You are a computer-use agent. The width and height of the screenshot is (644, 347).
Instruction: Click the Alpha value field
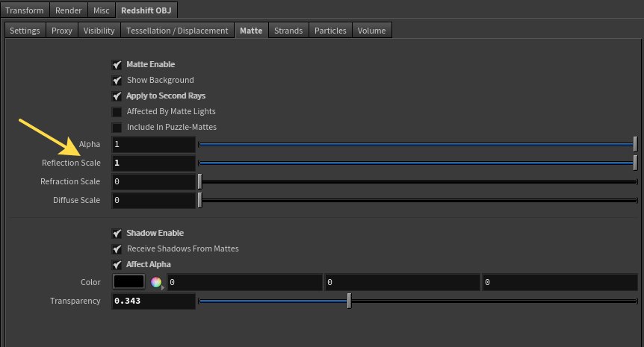(154, 144)
